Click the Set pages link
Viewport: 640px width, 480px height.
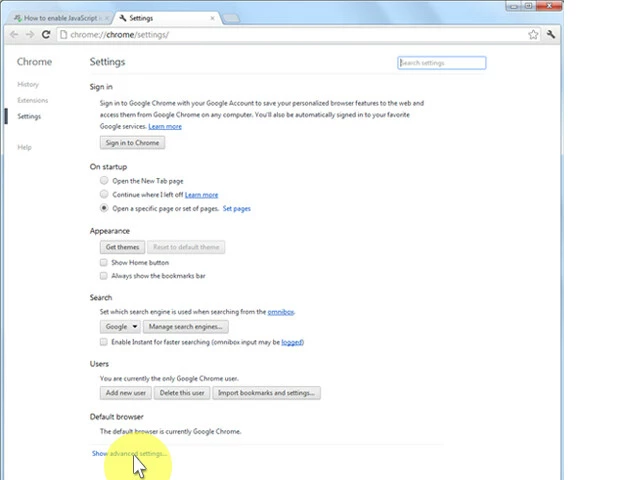[x=237, y=209]
